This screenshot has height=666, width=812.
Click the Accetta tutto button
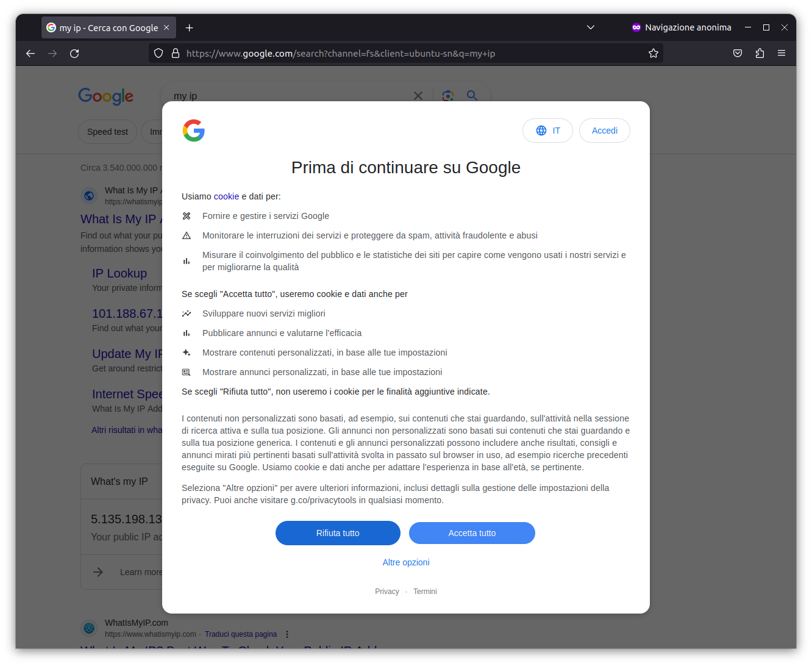(472, 533)
